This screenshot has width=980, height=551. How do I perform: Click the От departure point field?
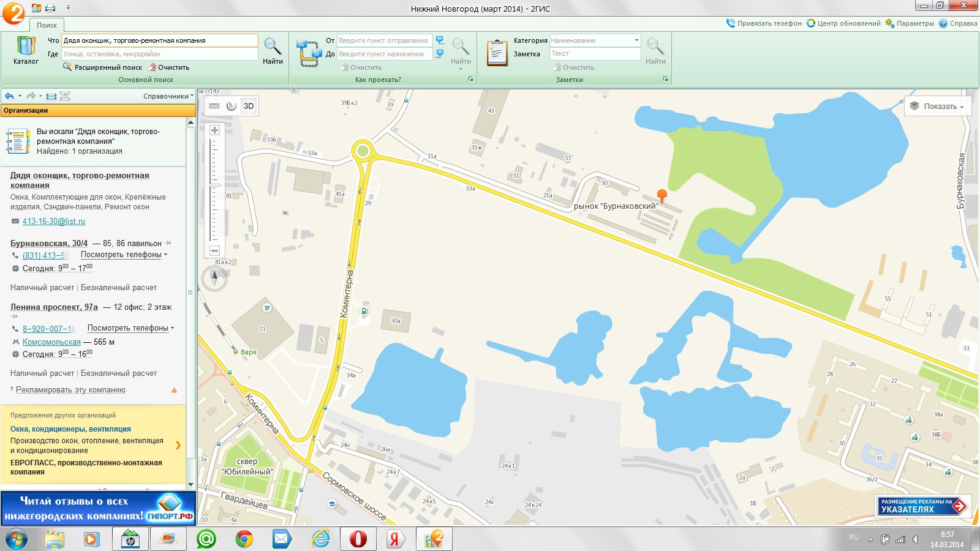tap(385, 40)
